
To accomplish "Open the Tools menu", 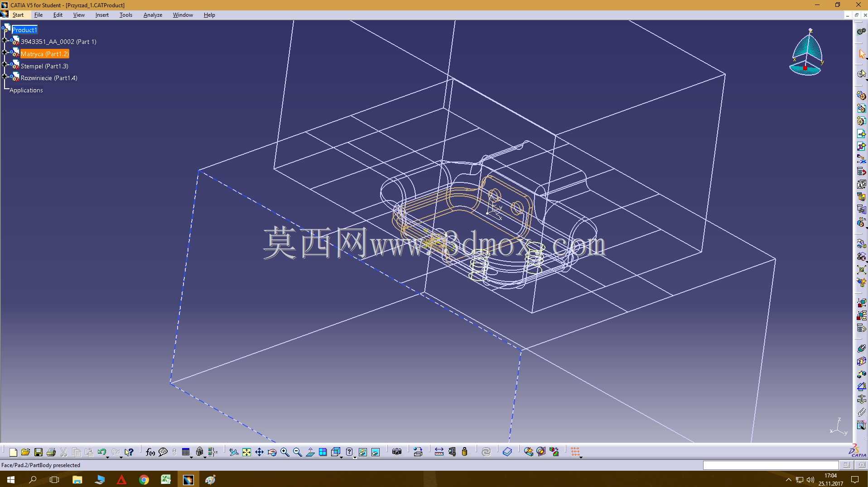I will [126, 15].
